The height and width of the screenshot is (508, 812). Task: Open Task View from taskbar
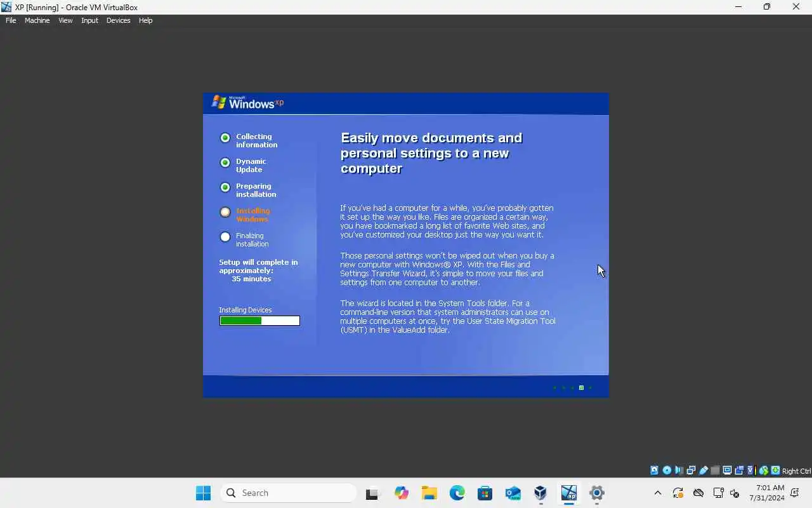(x=372, y=493)
